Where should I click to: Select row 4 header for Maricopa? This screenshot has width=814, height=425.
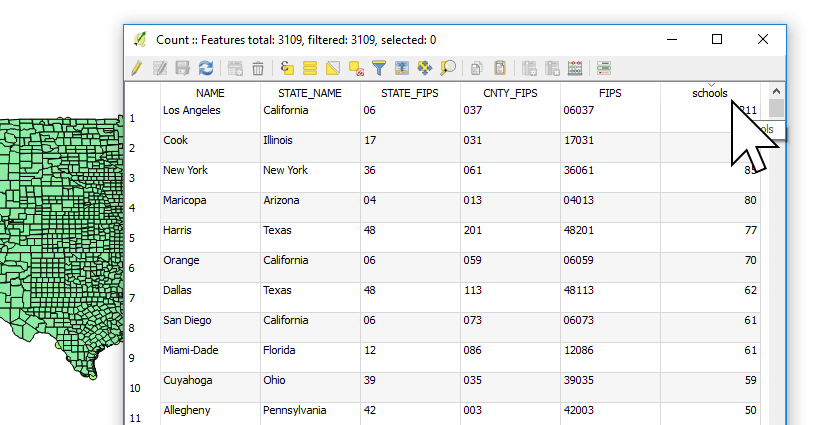point(132,208)
